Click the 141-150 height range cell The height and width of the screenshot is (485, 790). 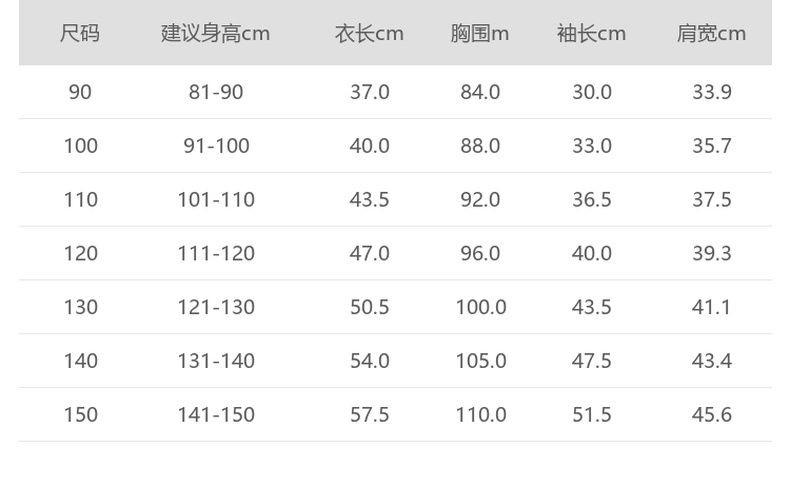pos(216,415)
